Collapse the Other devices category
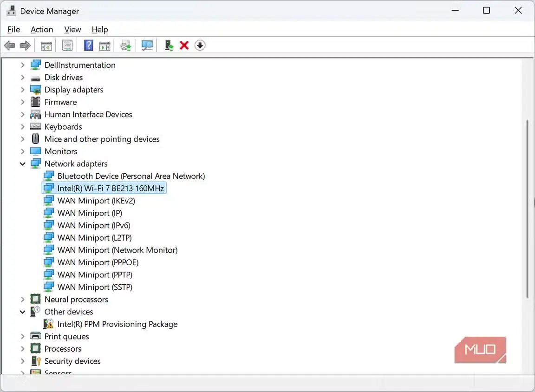This screenshot has width=535, height=392. (22, 312)
